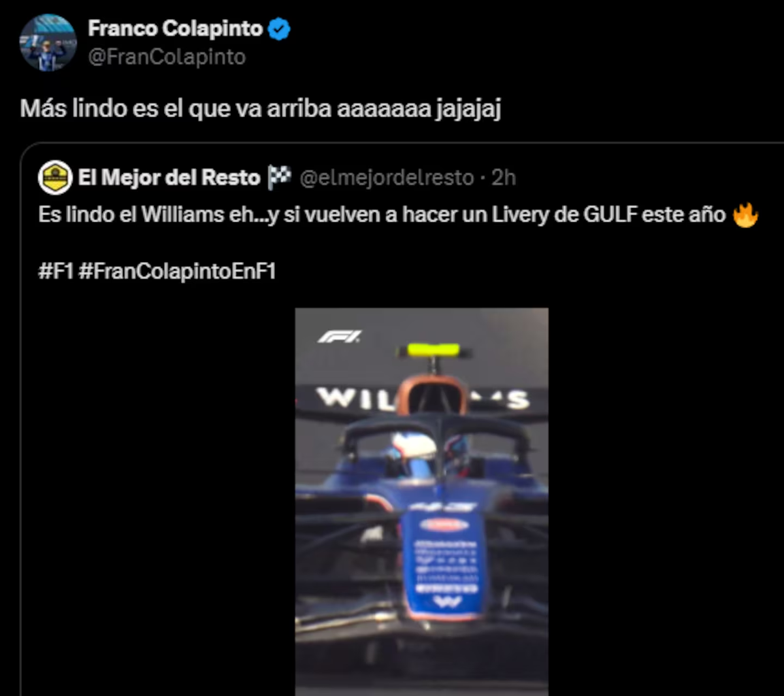Open the Franco Colapinto display name
Screen dimensions: 784x696
click(x=175, y=28)
